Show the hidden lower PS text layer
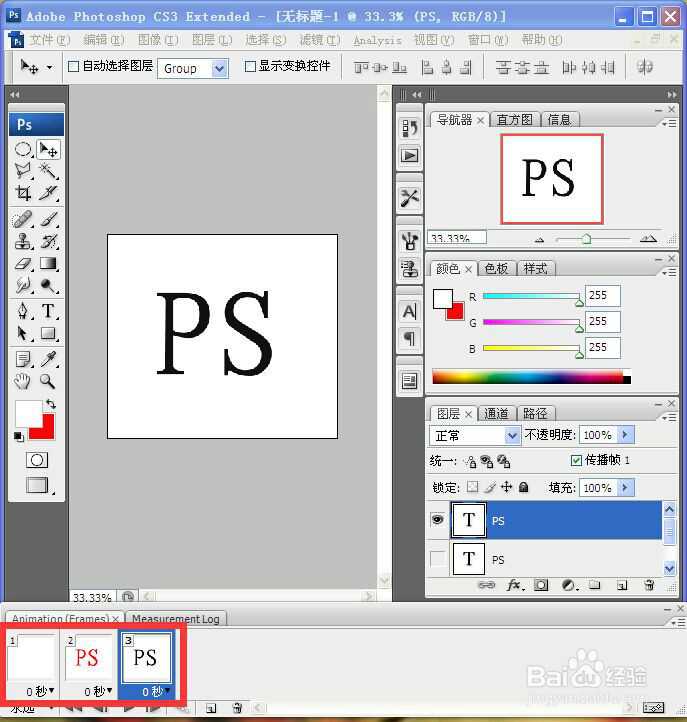 click(437, 559)
